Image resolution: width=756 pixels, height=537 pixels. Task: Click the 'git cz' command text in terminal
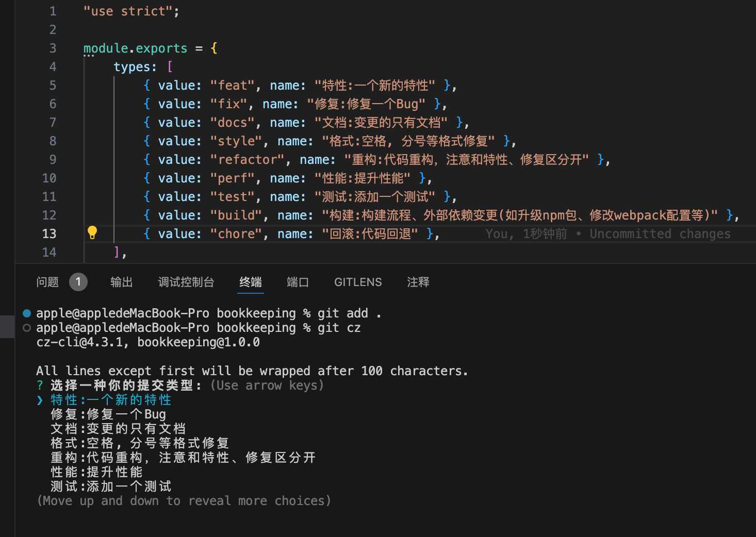(x=339, y=328)
